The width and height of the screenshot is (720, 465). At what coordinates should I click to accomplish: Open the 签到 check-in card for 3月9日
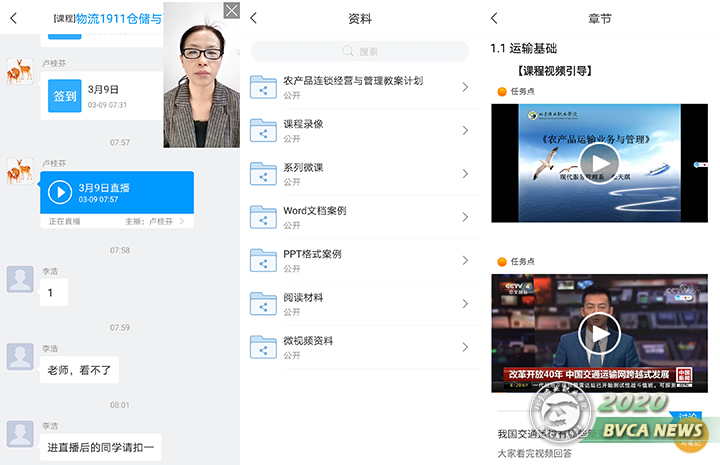[x=65, y=96]
